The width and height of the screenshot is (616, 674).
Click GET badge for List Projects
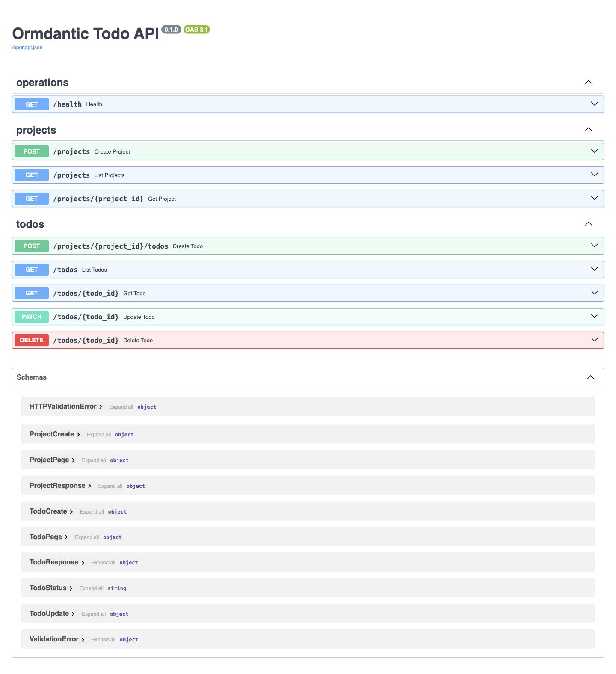coord(32,175)
